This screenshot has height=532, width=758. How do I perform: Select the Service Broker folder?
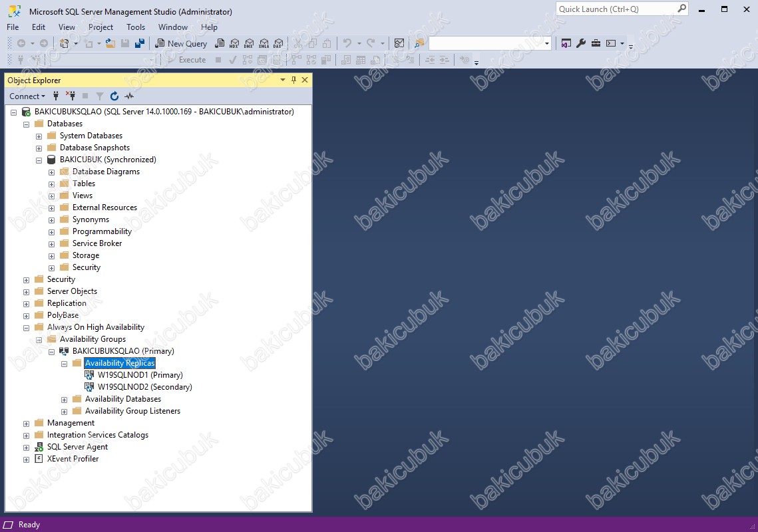click(x=96, y=243)
